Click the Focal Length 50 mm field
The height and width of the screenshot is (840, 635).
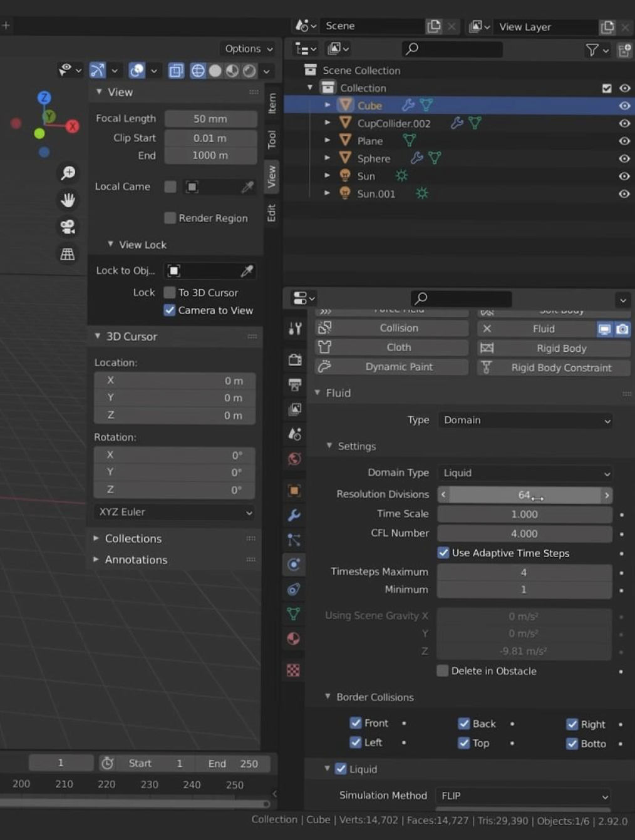(210, 119)
